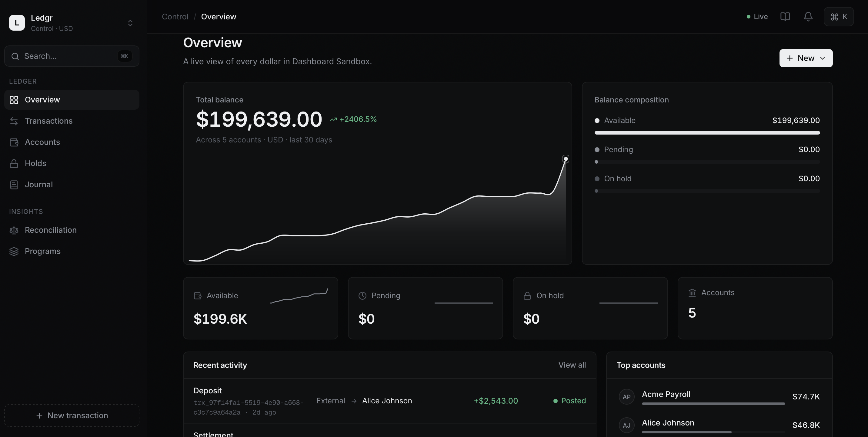Click the Accounts wallet icon in sidebar
This screenshot has height=437, width=868.
point(14,142)
